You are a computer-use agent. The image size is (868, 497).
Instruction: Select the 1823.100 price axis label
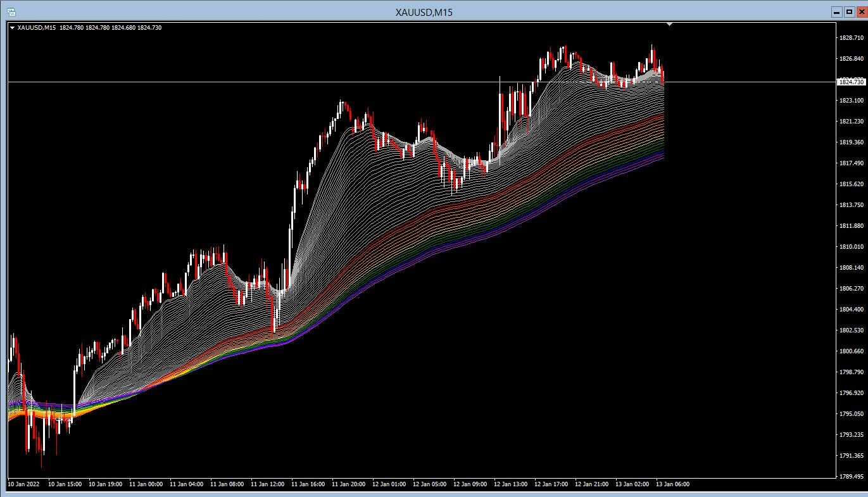click(852, 101)
